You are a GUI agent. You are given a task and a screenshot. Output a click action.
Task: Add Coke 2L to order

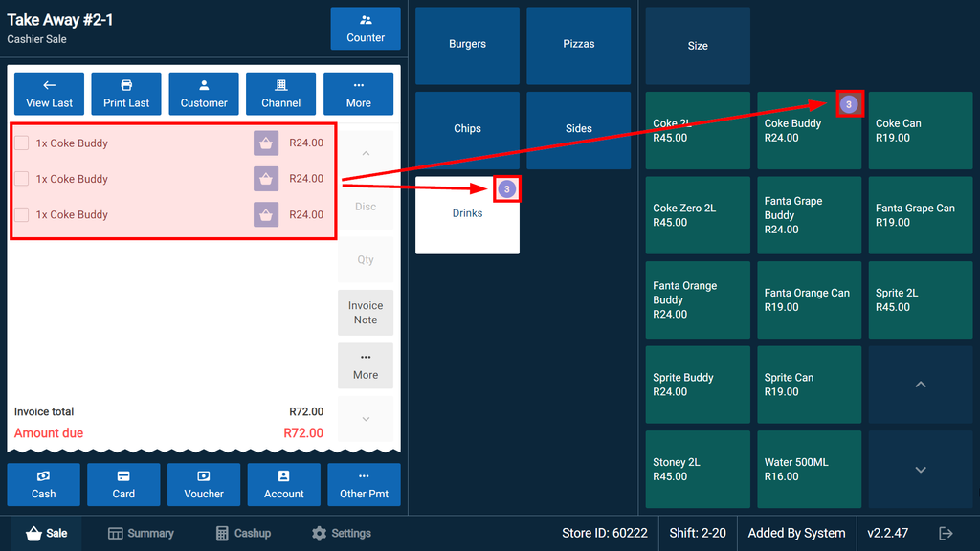[698, 130]
